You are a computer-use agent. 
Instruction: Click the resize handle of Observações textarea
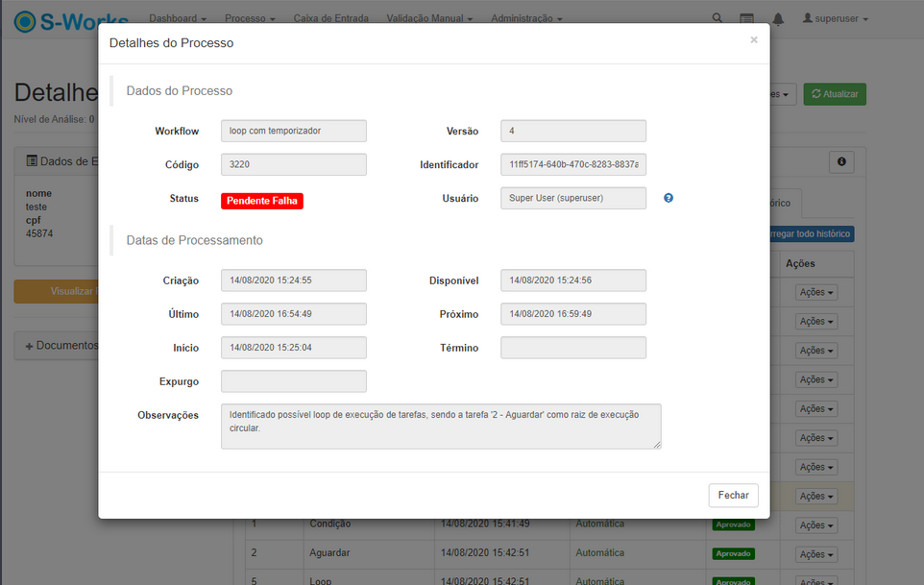tap(657, 446)
